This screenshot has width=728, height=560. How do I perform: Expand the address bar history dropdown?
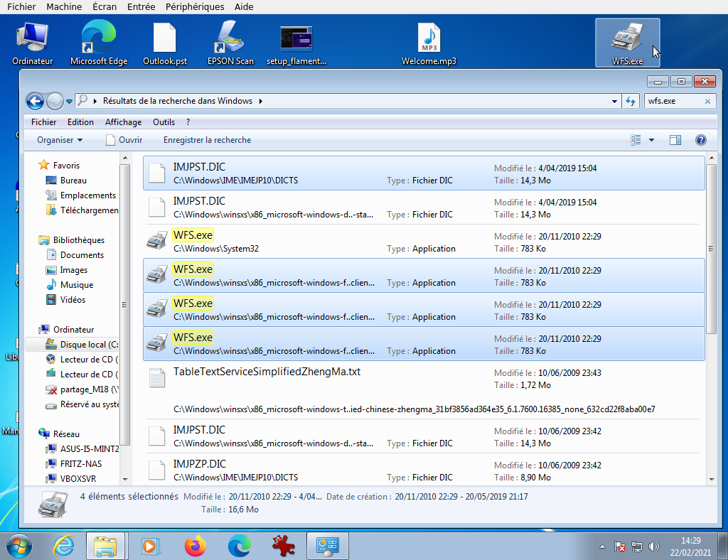[614, 102]
